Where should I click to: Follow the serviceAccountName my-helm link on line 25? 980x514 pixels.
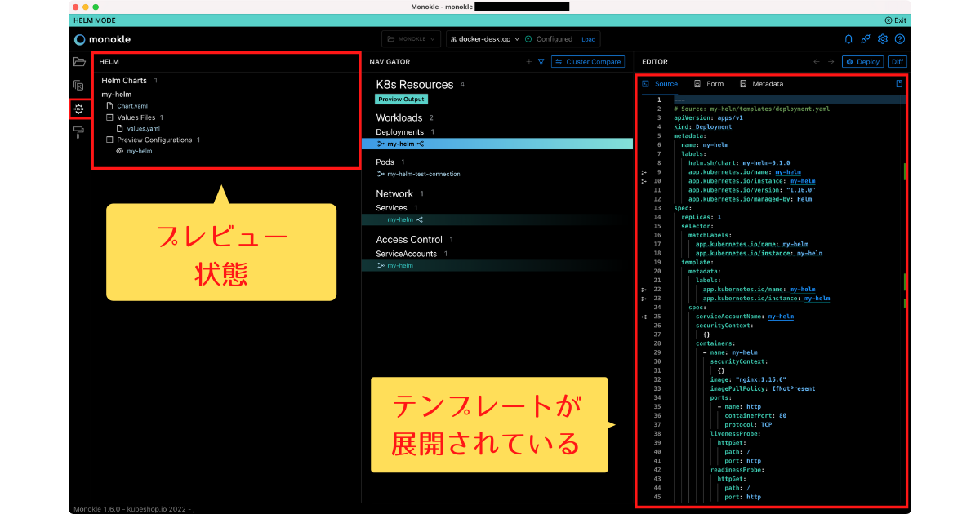(x=781, y=317)
